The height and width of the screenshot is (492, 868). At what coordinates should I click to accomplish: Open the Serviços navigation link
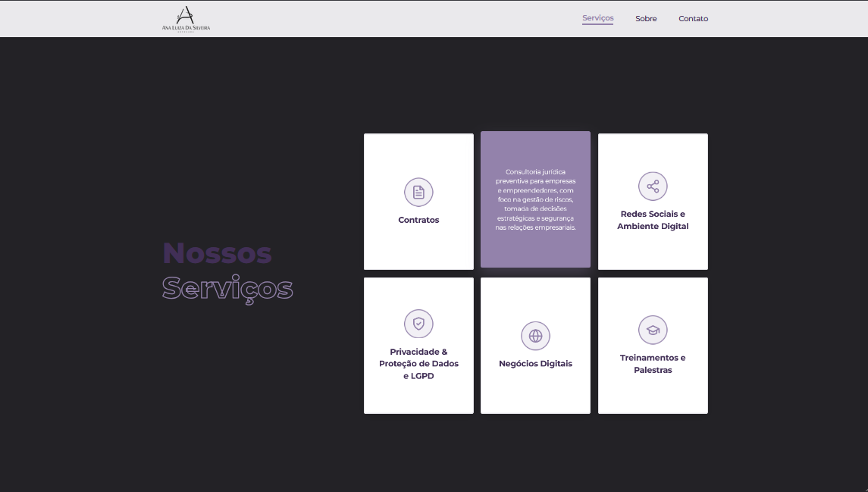click(x=598, y=18)
